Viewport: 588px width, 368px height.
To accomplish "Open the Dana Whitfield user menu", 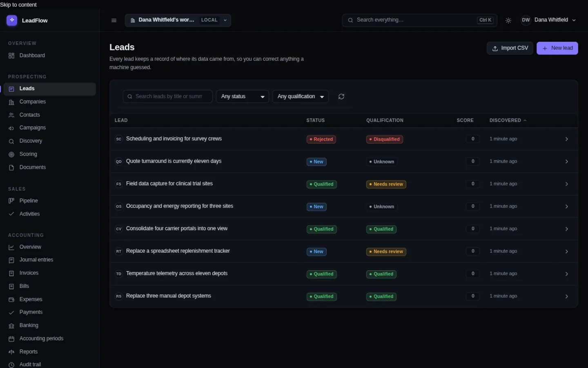I will tap(548, 20).
